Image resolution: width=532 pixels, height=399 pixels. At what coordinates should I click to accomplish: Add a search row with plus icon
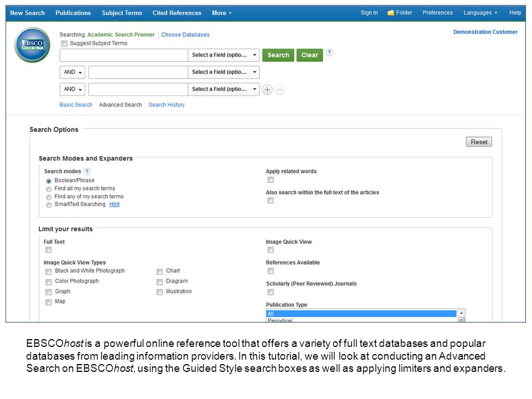pos(267,90)
